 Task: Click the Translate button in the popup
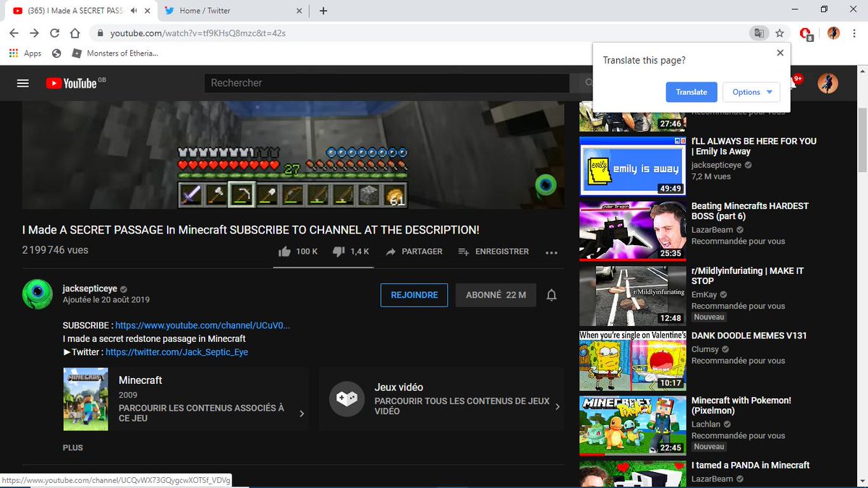(692, 92)
